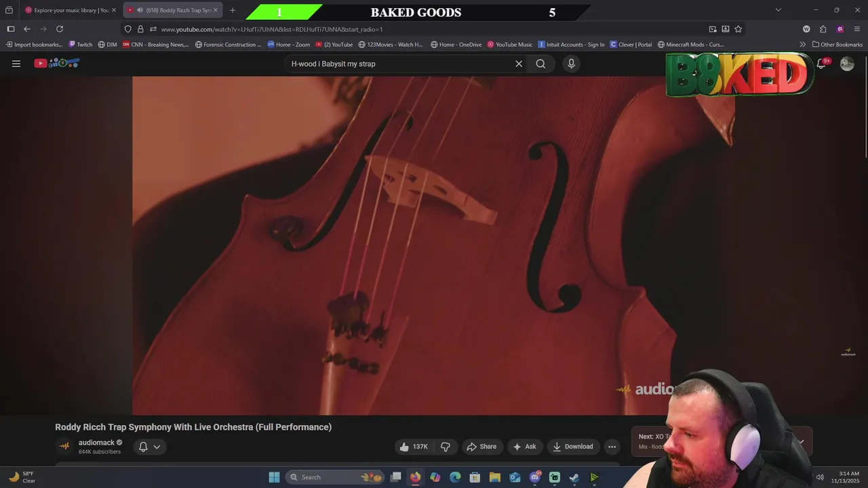Toggle the audiomack subscription bell

143,447
